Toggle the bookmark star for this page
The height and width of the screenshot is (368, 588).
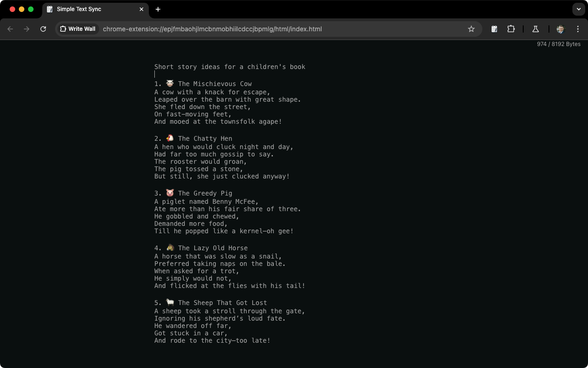[471, 29]
